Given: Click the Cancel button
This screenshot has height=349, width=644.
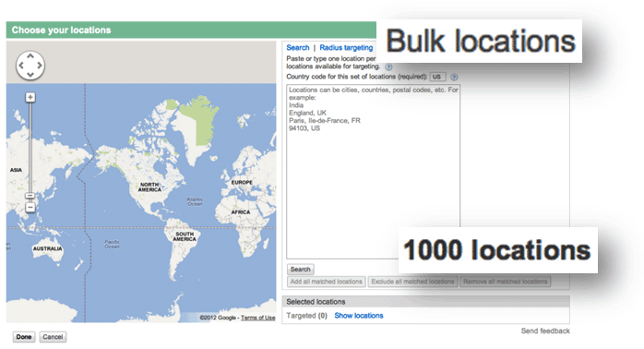Looking at the screenshot, I should (x=53, y=337).
